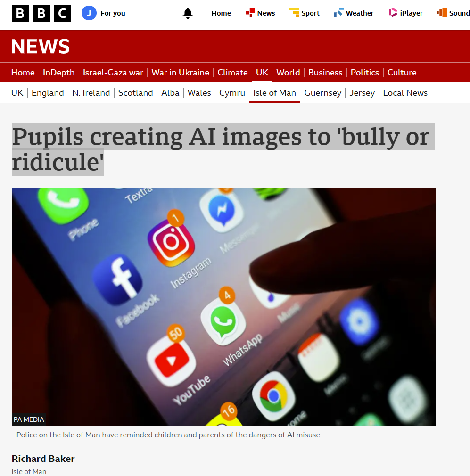Click the BBC logo blocks
Image resolution: width=470 pixels, height=476 pixels.
[x=41, y=13]
